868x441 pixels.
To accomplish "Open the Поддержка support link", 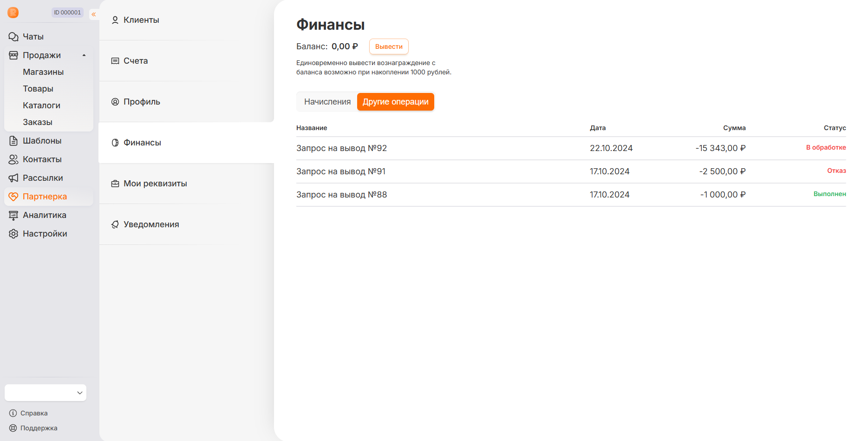I will point(39,428).
